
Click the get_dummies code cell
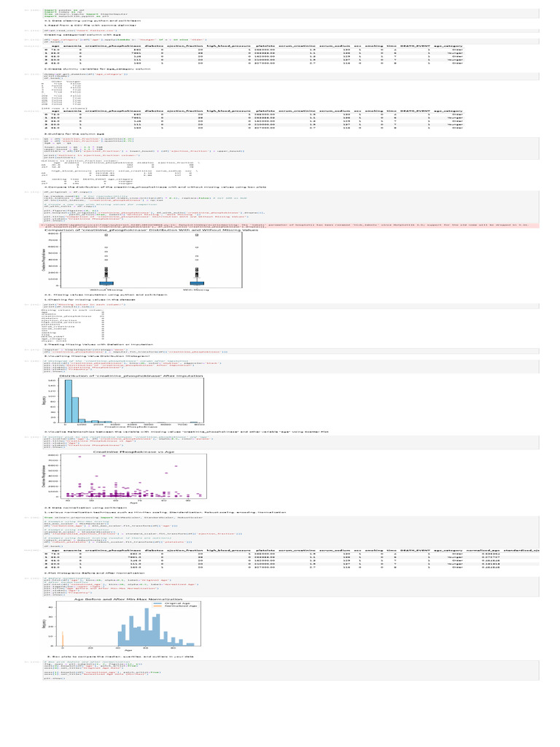click(291, 76)
